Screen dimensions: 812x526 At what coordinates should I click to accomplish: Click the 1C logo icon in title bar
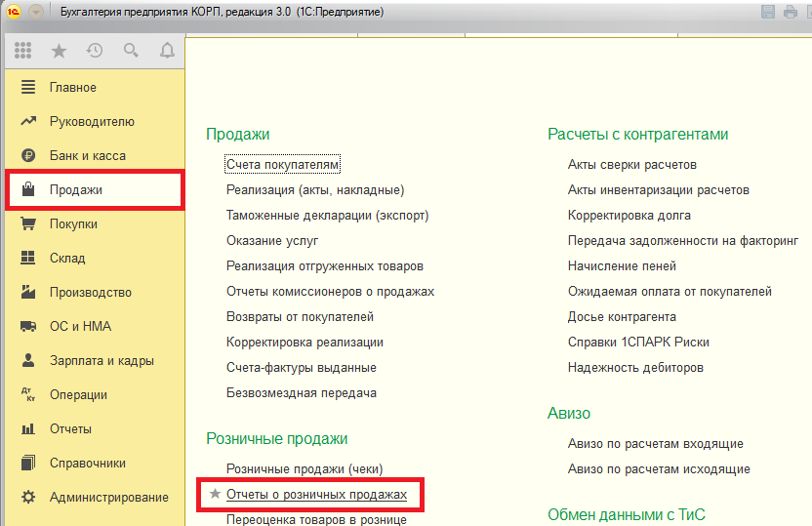(14, 12)
